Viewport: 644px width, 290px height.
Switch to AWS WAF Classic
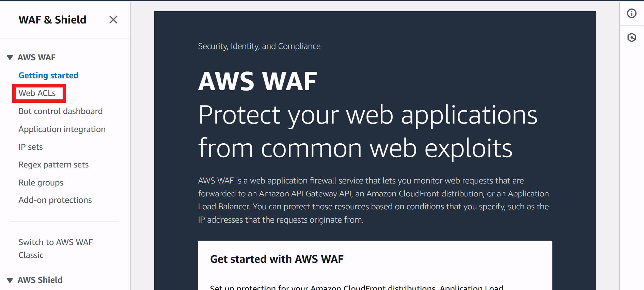[56, 248]
